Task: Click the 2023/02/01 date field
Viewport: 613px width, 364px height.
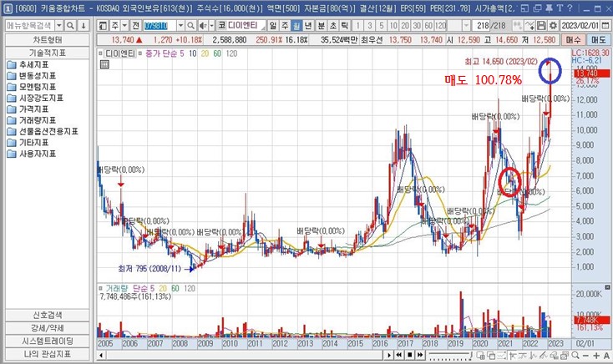Action: click(x=580, y=26)
